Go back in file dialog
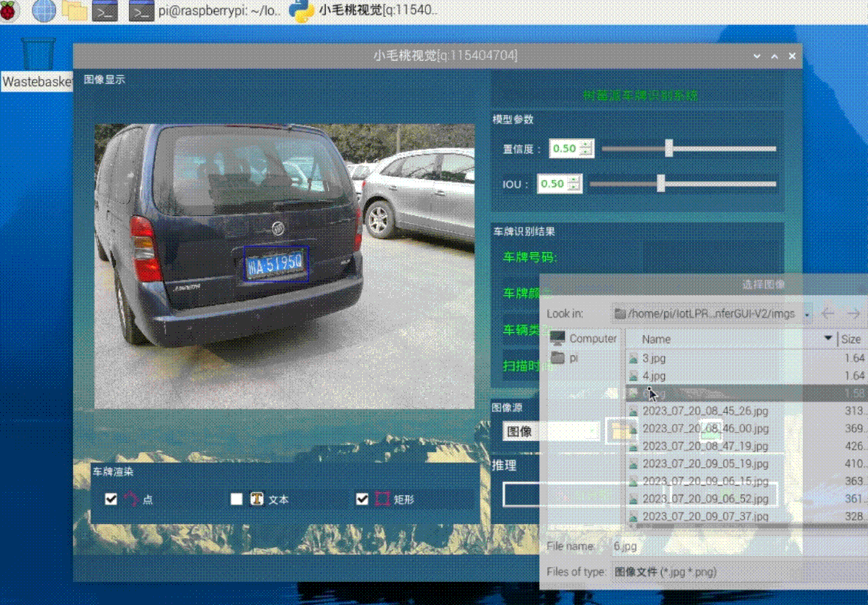Screen dimensions: 868x605 point(828,314)
